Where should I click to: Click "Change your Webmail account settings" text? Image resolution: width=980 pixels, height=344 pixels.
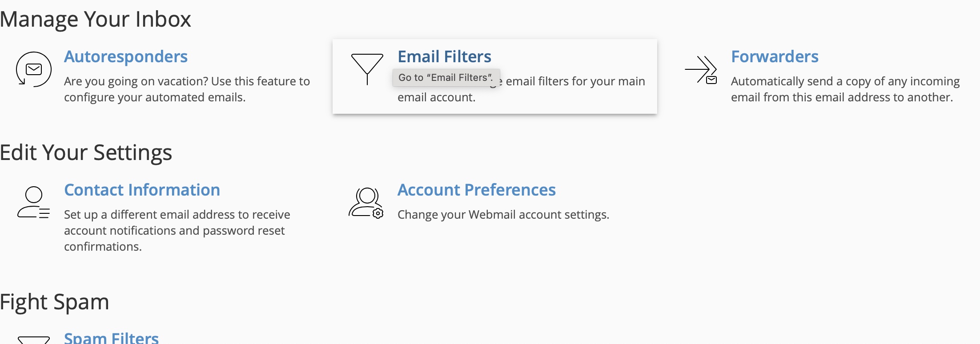503,215
